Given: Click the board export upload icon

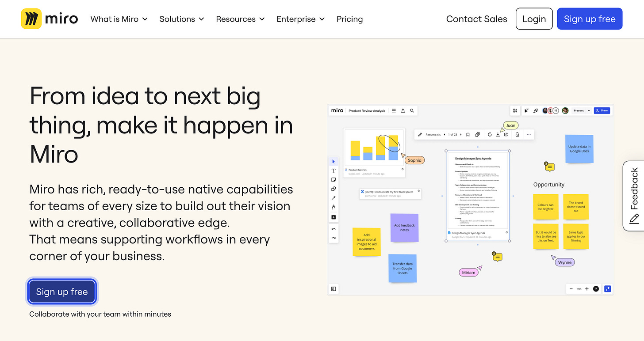Looking at the screenshot, I should click(403, 111).
